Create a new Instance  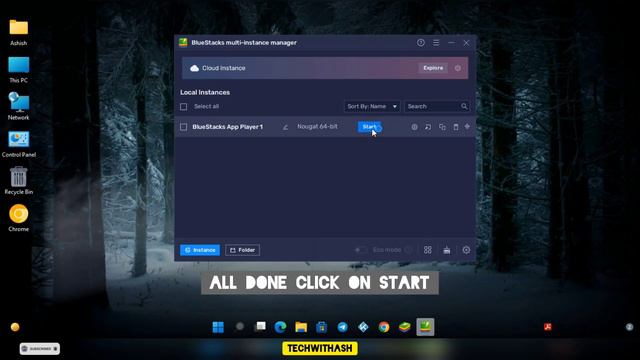coord(200,250)
